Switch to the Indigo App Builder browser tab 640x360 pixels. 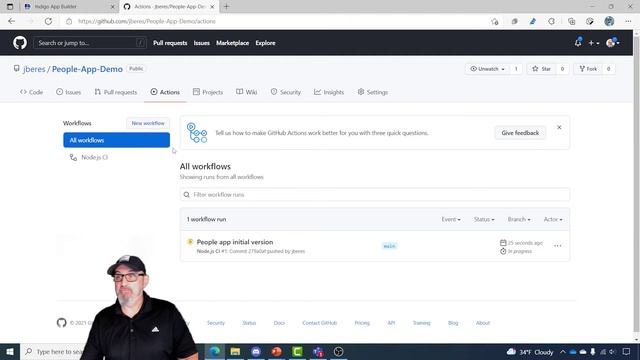click(x=69, y=7)
